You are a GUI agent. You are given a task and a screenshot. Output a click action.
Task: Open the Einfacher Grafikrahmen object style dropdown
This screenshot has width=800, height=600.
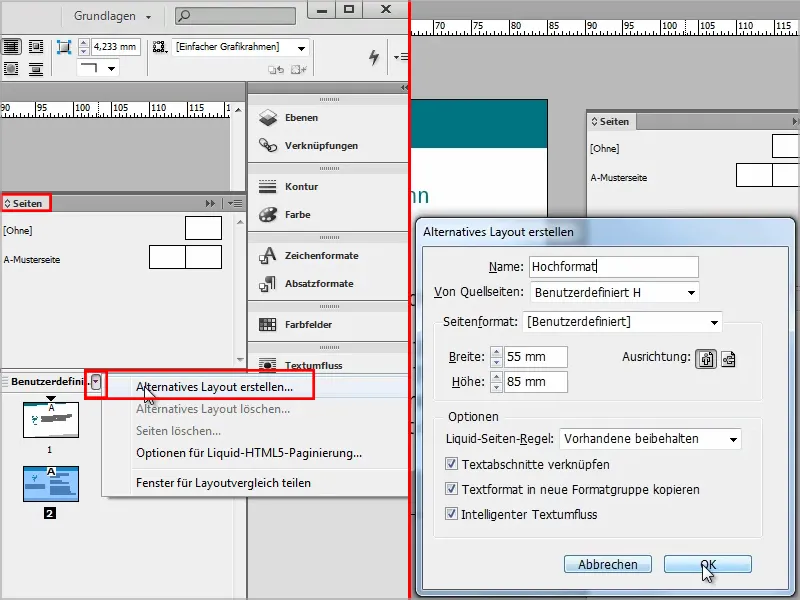pyautogui.click(x=301, y=48)
